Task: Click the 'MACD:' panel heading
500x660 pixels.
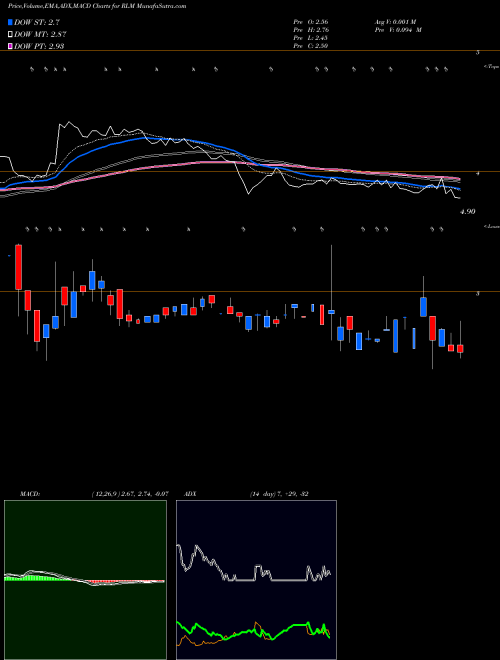Action: (x=29, y=494)
